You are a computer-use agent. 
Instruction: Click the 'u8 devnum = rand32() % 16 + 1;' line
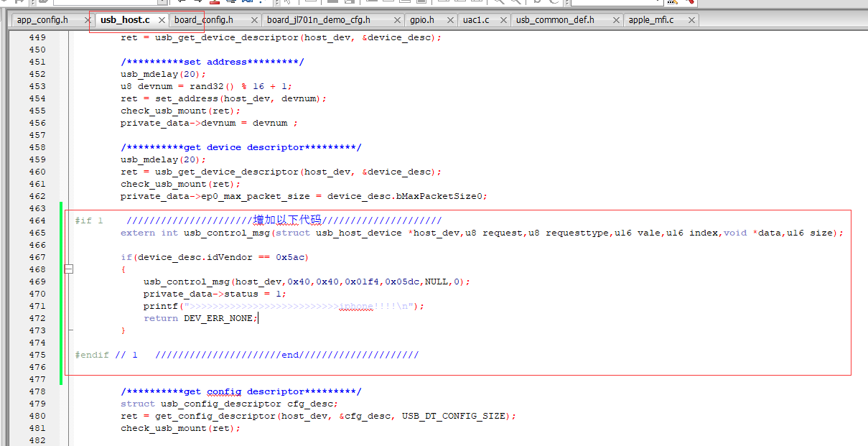click(x=207, y=86)
